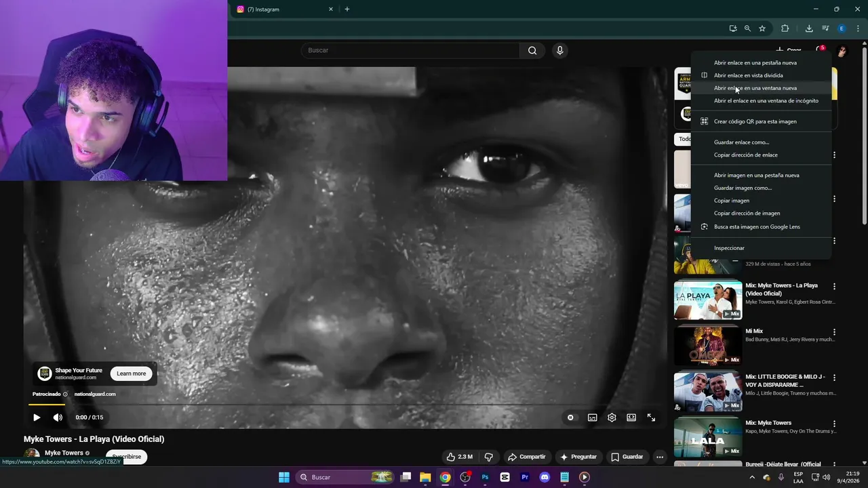Click the Compartir button
Viewport: 868px width, 488px height.
[x=526, y=457]
